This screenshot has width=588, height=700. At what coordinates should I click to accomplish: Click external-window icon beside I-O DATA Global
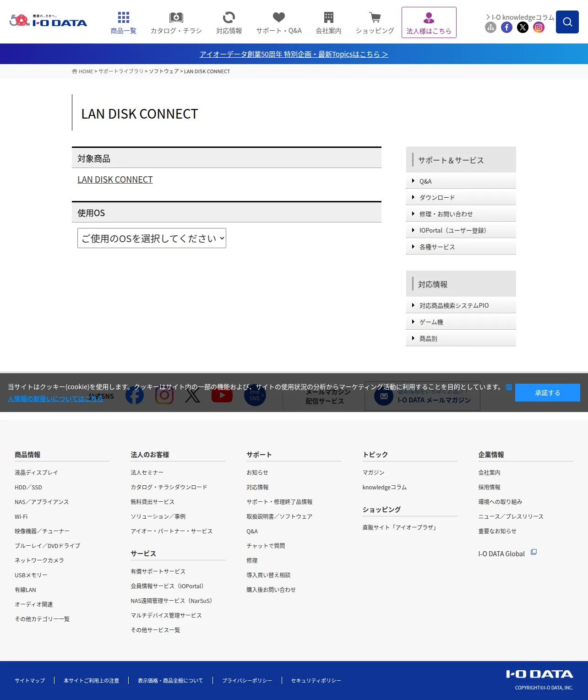tap(534, 552)
